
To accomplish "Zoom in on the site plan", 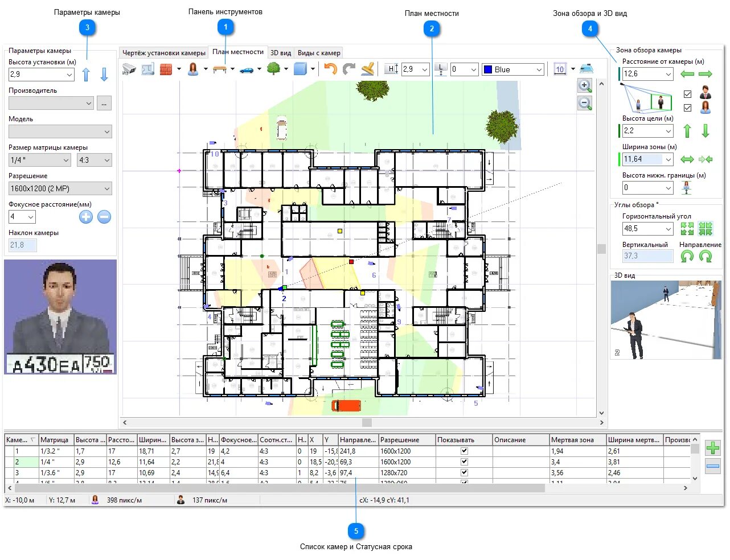I will (585, 85).
